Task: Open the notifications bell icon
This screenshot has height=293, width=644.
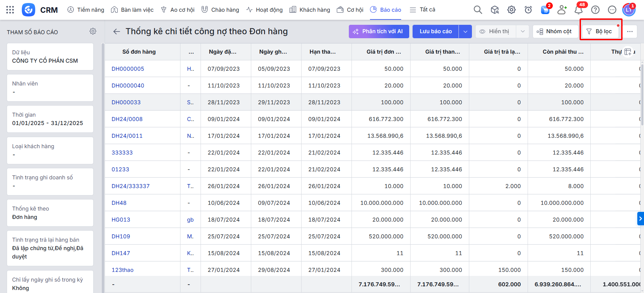Action: 578,10
